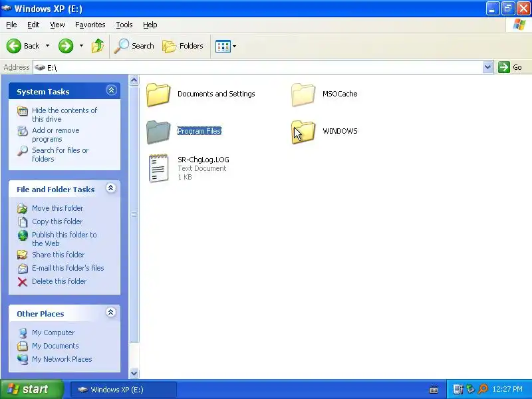
Task: Go up one folder level
Action: pos(98,46)
